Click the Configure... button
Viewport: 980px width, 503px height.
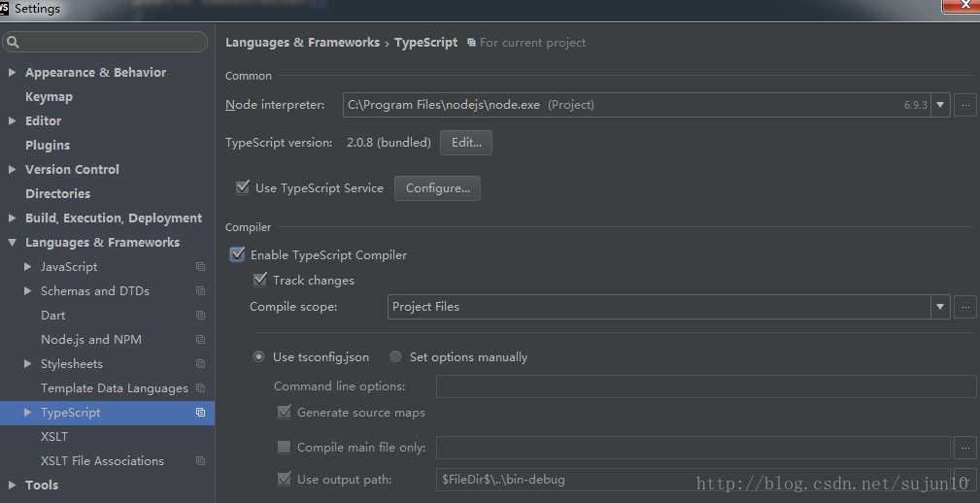point(437,188)
